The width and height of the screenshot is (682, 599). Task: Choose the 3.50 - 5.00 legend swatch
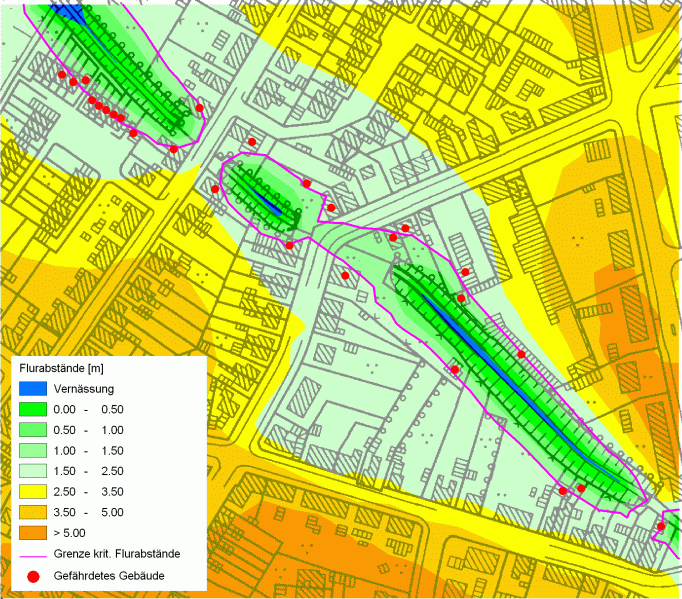point(34,511)
